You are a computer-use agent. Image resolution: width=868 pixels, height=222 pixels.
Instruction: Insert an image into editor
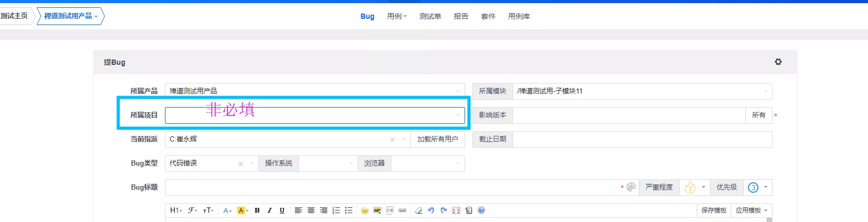click(377, 211)
